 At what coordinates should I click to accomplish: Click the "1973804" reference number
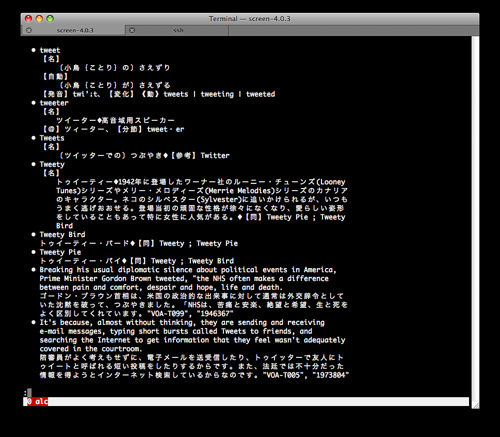pyautogui.click(x=331, y=375)
